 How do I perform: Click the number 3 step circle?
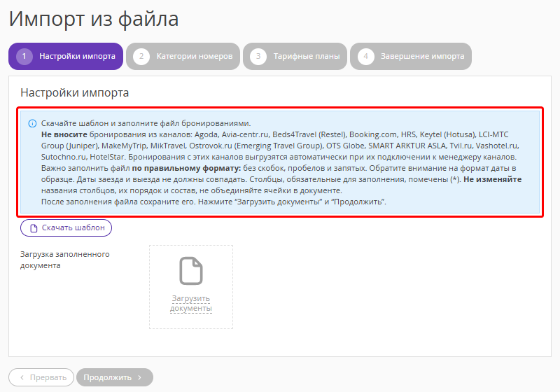(x=258, y=57)
